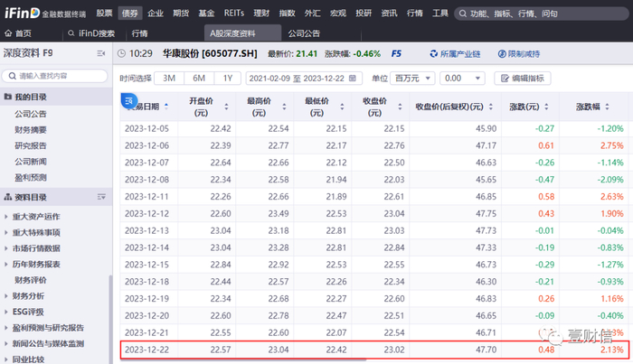Viewport: 633px width, 364px height.
Task: Expand 历年财务报表 tree node
Action: pos(6,264)
